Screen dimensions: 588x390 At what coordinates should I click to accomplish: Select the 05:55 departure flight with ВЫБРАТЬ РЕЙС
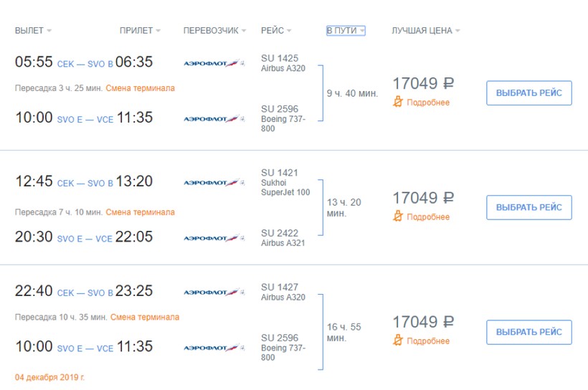coord(528,93)
